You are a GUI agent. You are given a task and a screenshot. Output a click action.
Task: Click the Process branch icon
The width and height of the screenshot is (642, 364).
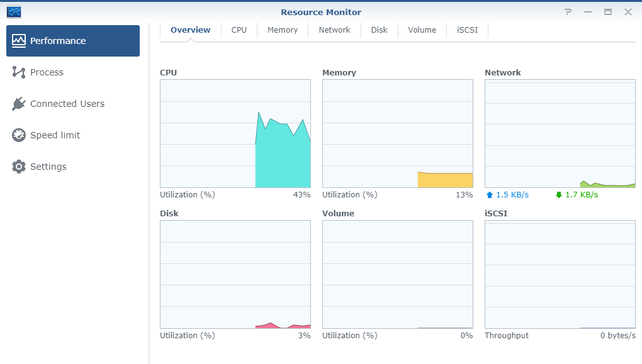19,72
